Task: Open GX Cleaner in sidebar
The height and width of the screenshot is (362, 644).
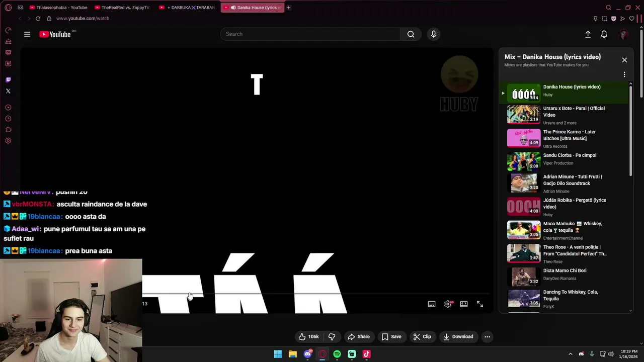Action: [8, 41]
